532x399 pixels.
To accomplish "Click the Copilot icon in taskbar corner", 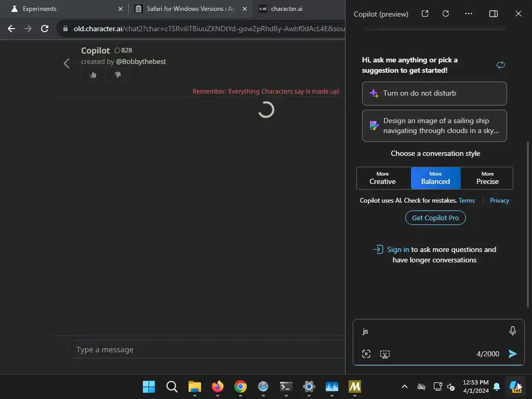I will [x=516, y=387].
